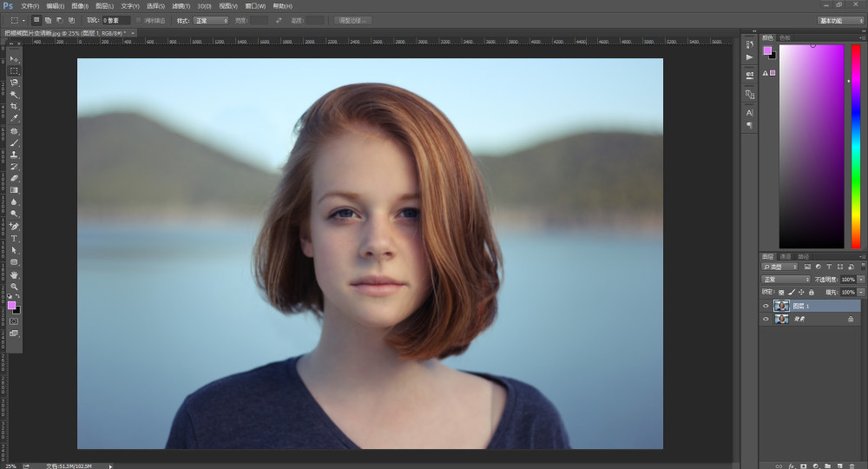Expand the 基本功能 workspace dropdown
This screenshot has height=469, width=868.
tap(840, 20)
